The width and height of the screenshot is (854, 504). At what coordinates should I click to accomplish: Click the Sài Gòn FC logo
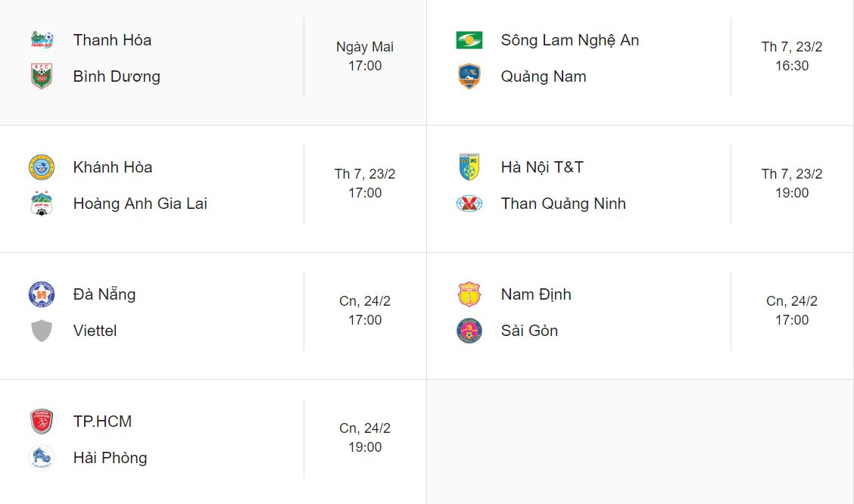(x=469, y=331)
